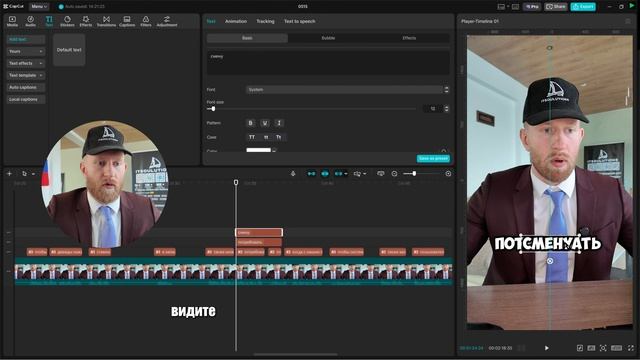The image size is (640, 360).
Task: Toggle Bold pattern
Action: 251,123
